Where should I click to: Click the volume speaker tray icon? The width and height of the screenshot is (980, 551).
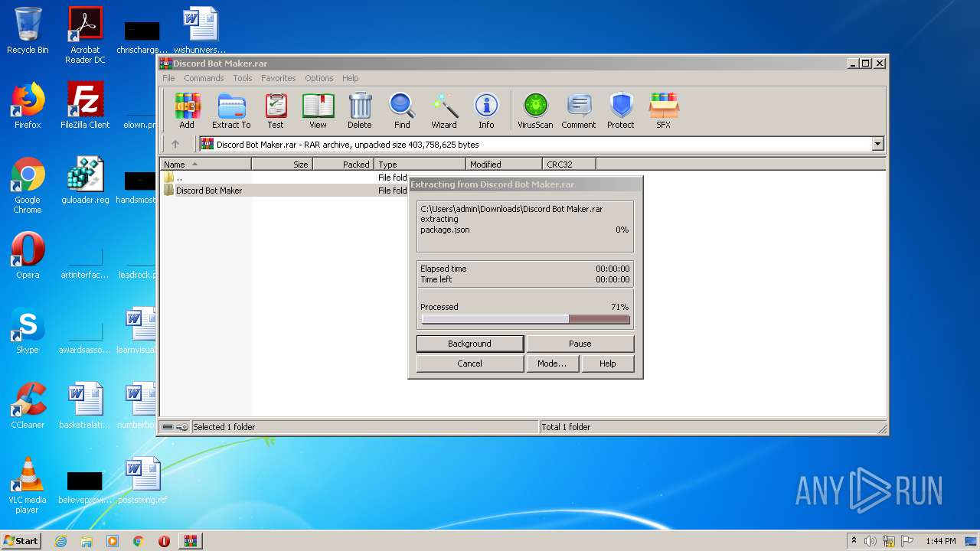(x=871, y=541)
